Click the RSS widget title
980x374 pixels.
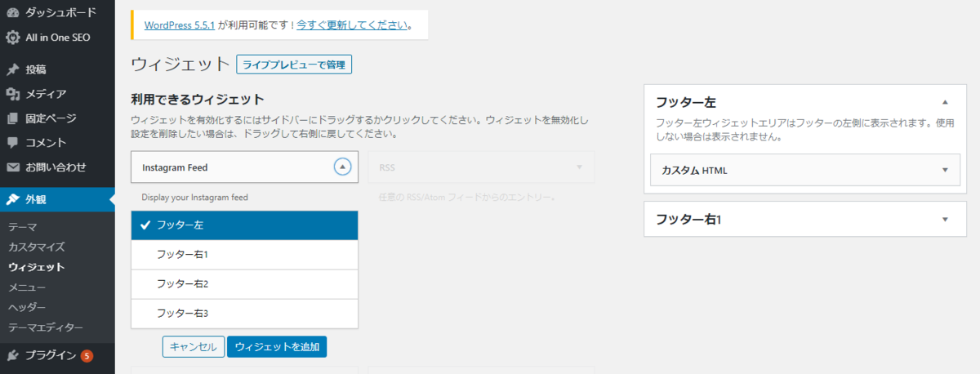click(386, 167)
